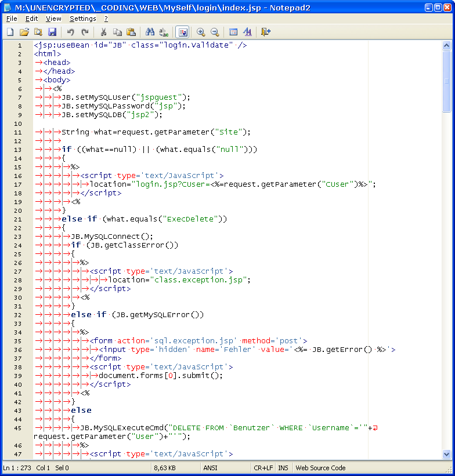The image size is (455, 476).
Task: Open the syntax scheme selection icon
Action: tap(233, 32)
